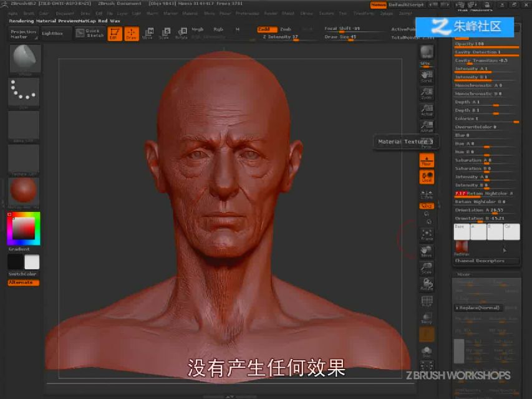Open the Red Wax material sphere selector

(24, 191)
